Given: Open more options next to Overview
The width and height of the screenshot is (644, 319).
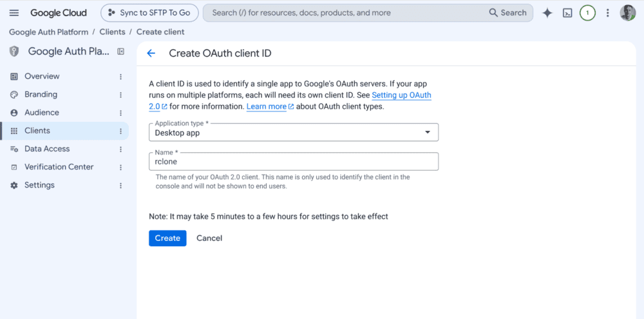Looking at the screenshot, I should pos(121,77).
